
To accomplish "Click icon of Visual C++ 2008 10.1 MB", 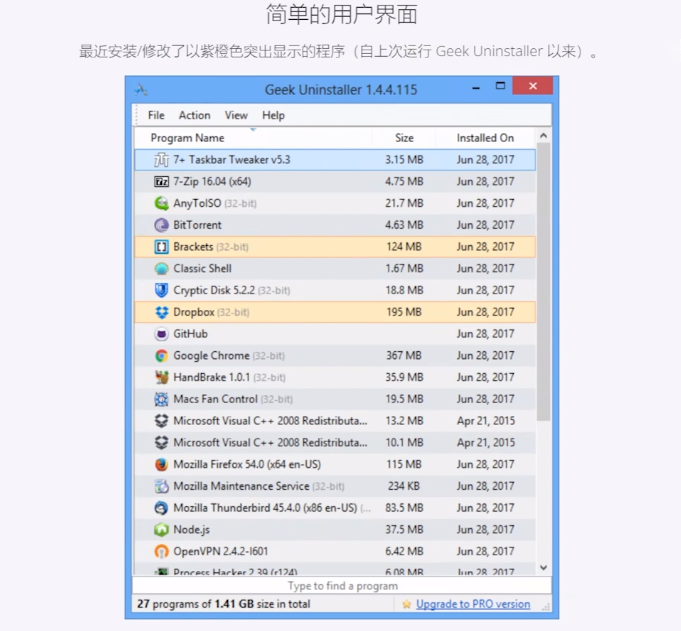I will pos(162,443).
